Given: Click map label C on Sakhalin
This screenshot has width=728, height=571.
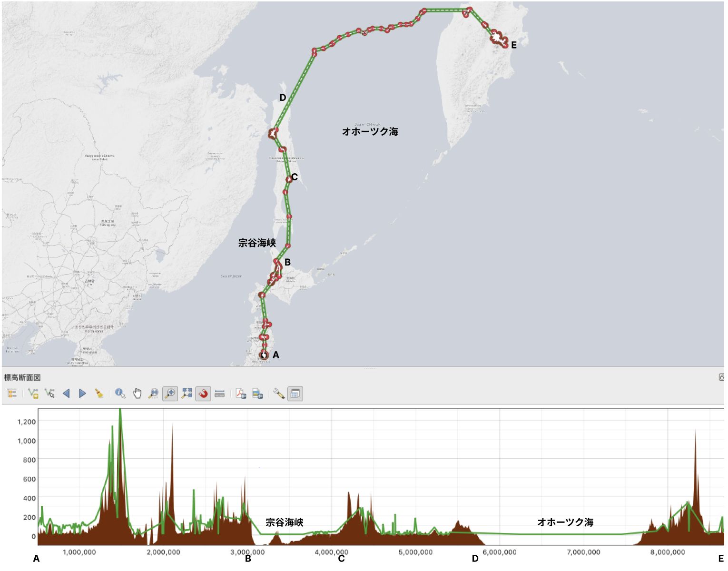Looking at the screenshot, I should point(295,177).
